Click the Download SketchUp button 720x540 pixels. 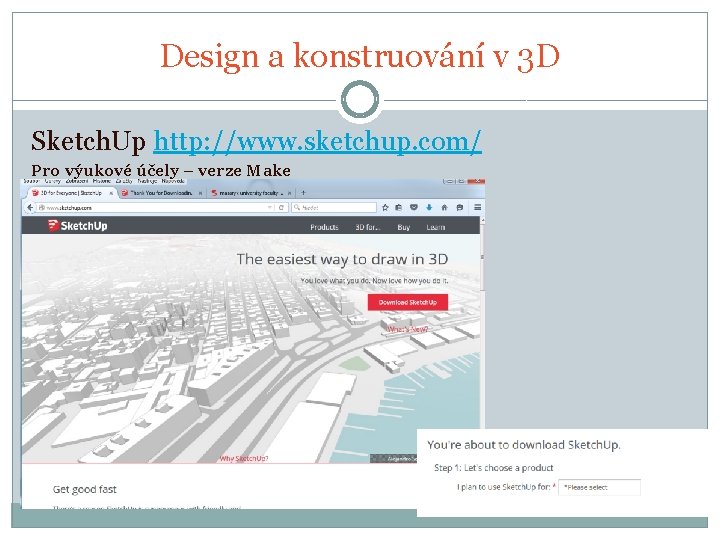pos(407,302)
